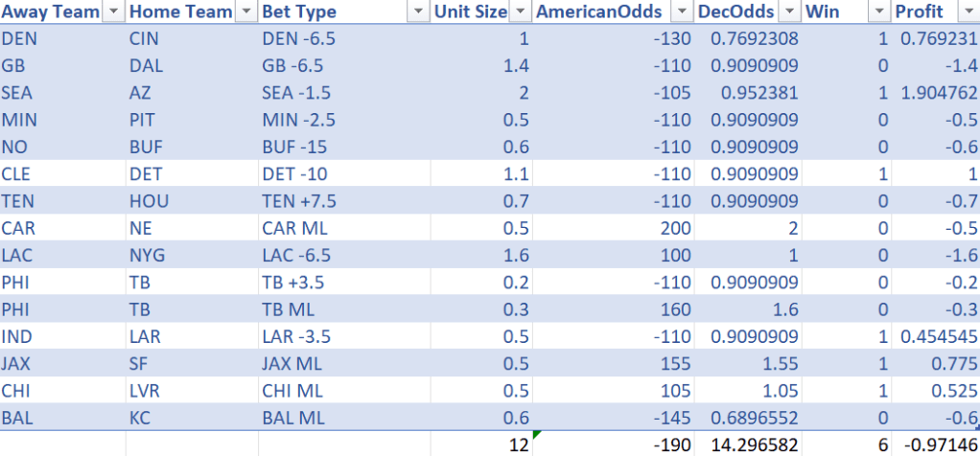
Task: Select the Profit cell showing 1.904762
Action: (x=936, y=94)
